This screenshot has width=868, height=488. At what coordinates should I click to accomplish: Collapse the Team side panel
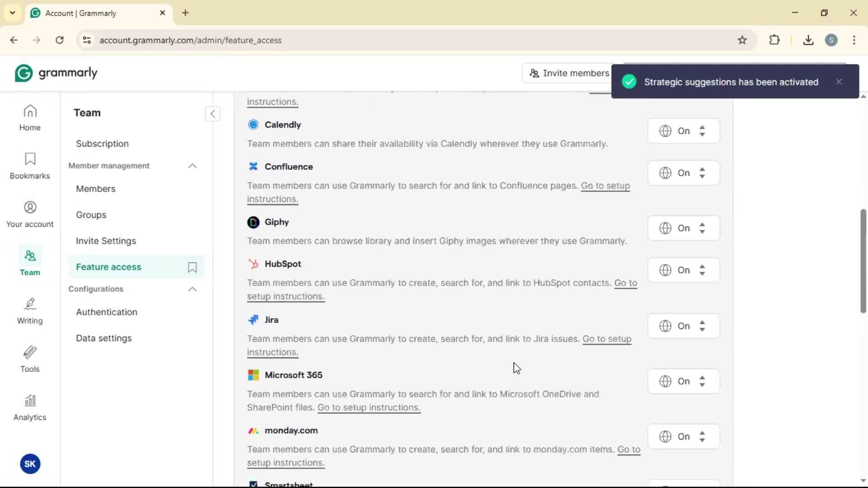click(212, 114)
